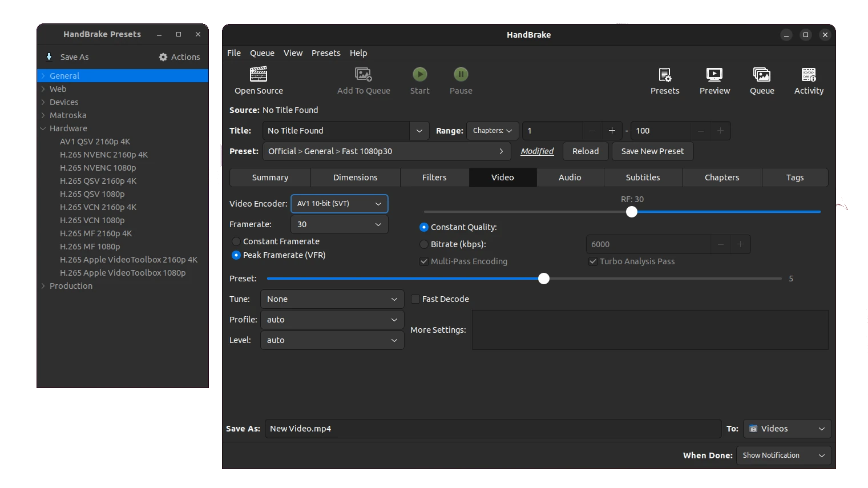The width and height of the screenshot is (868, 488).
Task: Open the File menu
Action: tap(234, 53)
